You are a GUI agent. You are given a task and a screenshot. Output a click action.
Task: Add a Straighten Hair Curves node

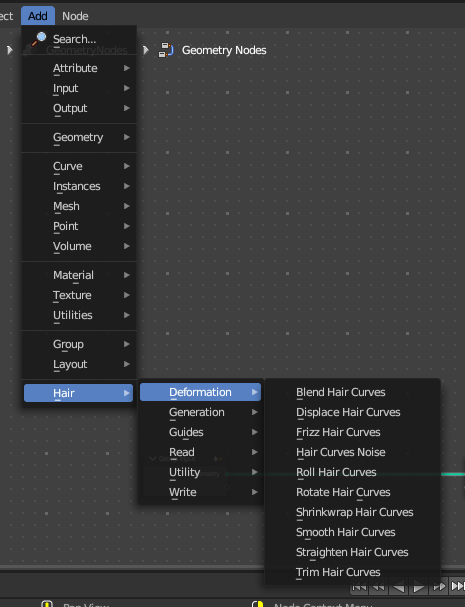pos(353,552)
